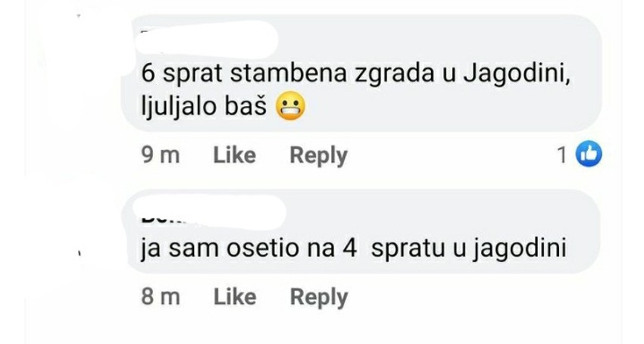This screenshot has width=644, height=344.
Task: Click the word "spratu" in second comment
Action: [408, 250]
